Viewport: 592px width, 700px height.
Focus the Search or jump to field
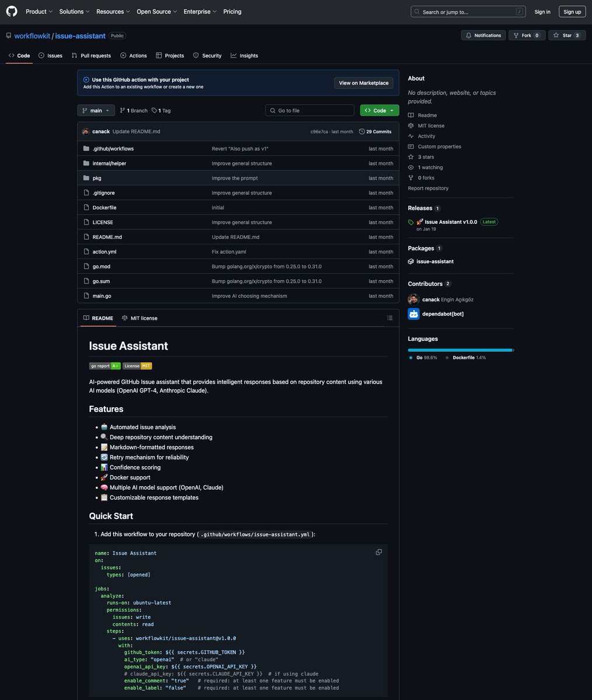click(468, 12)
